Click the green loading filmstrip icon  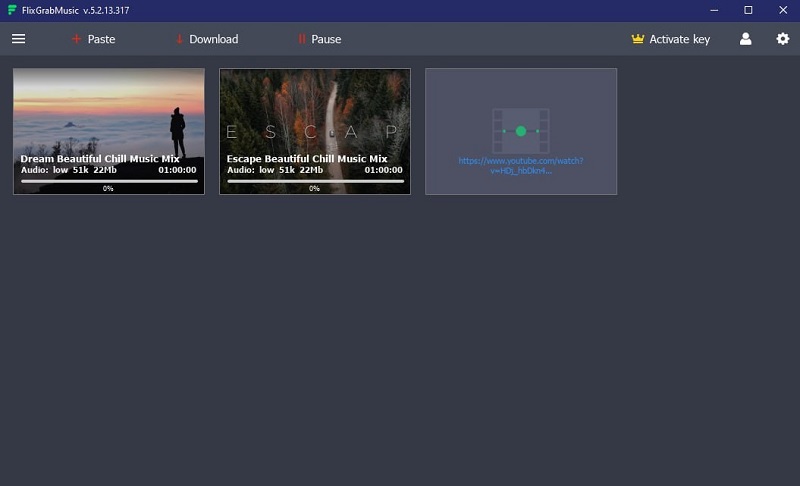520,131
